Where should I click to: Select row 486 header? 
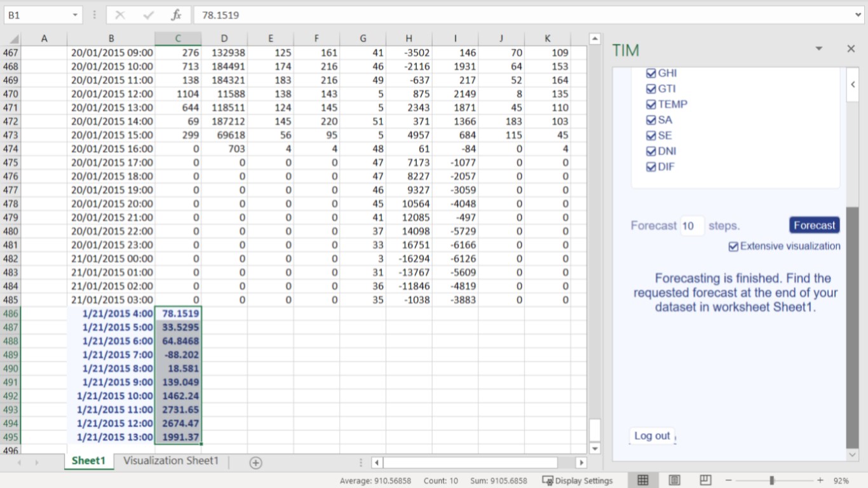coord(11,313)
